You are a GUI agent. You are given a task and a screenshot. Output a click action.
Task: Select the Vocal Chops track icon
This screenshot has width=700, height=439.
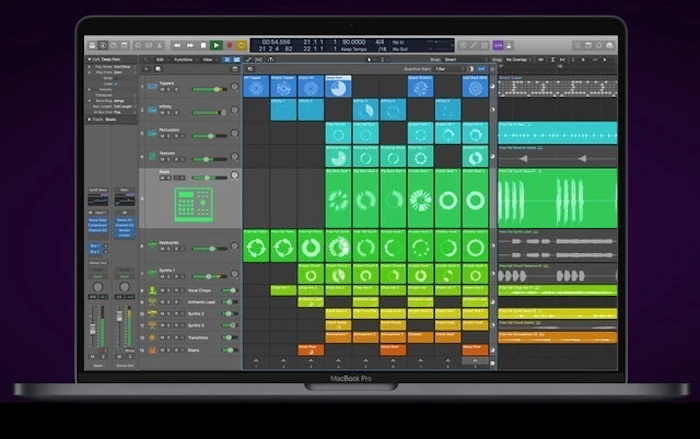pos(152,290)
